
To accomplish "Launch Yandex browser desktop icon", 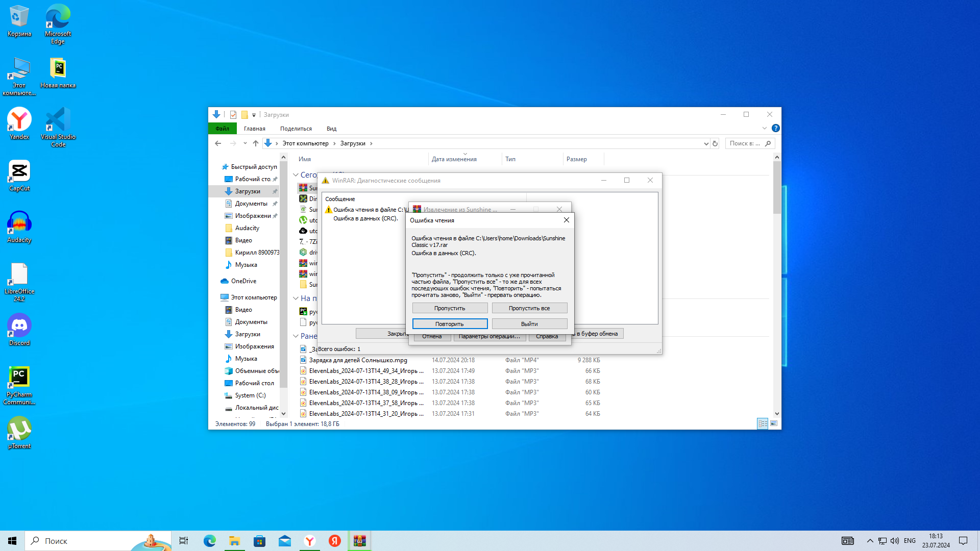I will pyautogui.click(x=19, y=124).
